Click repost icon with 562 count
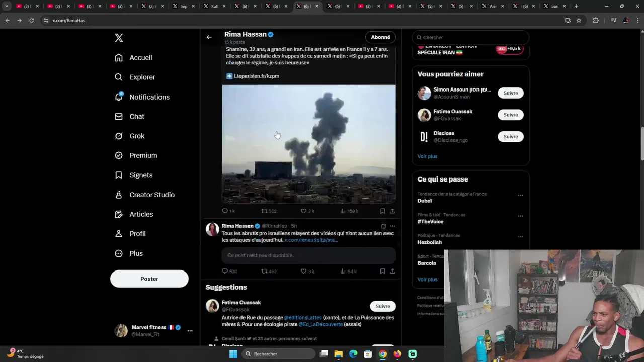 pos(264,211)
